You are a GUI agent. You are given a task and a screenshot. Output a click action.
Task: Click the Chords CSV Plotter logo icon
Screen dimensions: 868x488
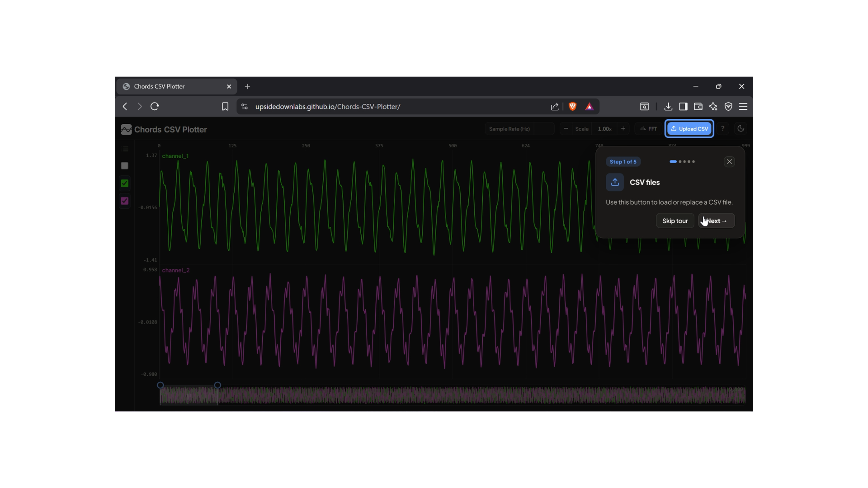coord(126,130)
